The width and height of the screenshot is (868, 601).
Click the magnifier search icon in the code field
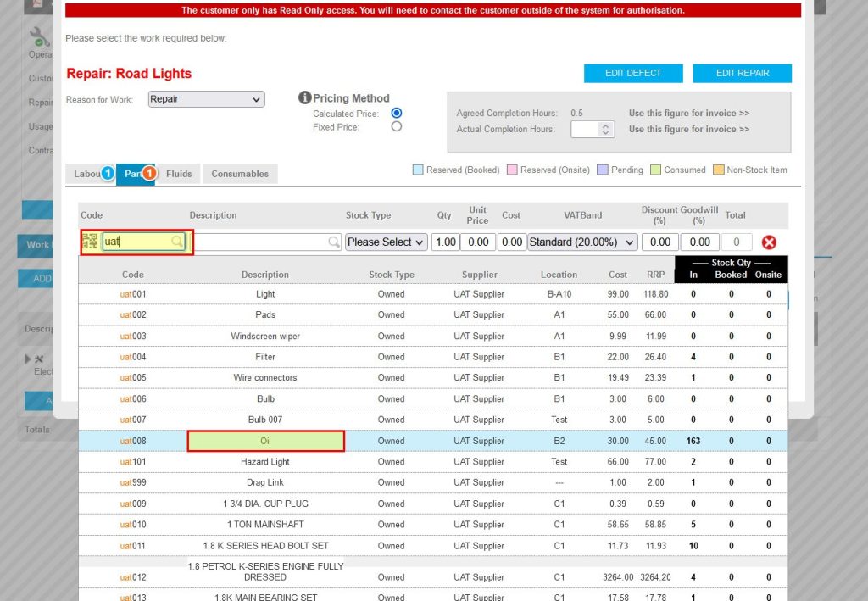tap(176, 242)
